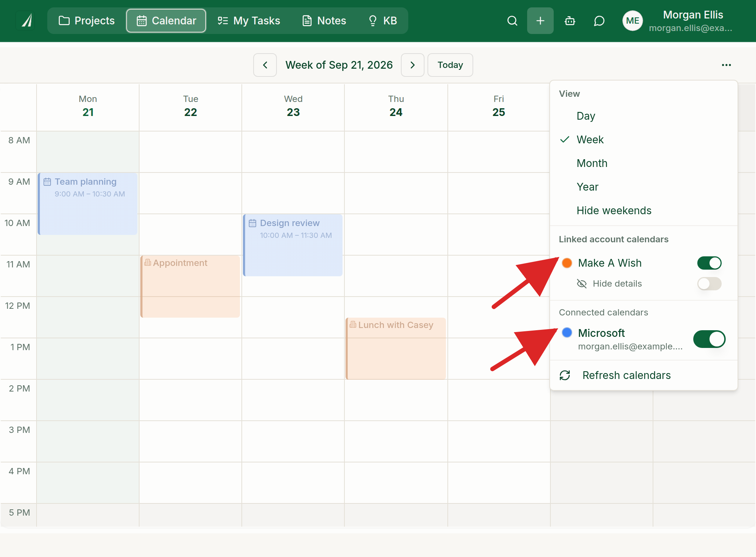Select the Calendar tab
756x557 pixels.
point(166,21)
